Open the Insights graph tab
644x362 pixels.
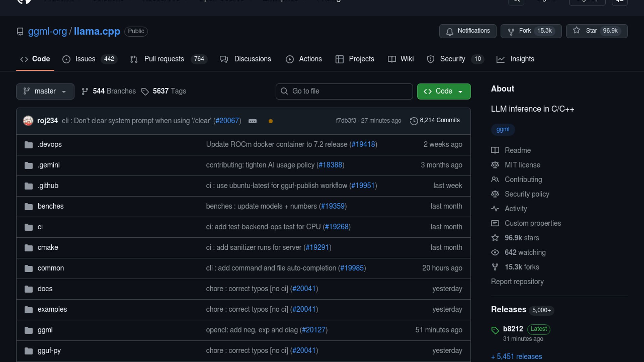pos(516,59)
